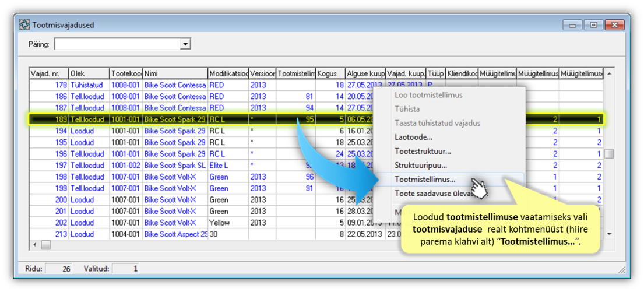Click the Tootekood column header
Image resolution: width=644 pixels, height=292 pixels.
pyautogui.click(x=126, y=73)
